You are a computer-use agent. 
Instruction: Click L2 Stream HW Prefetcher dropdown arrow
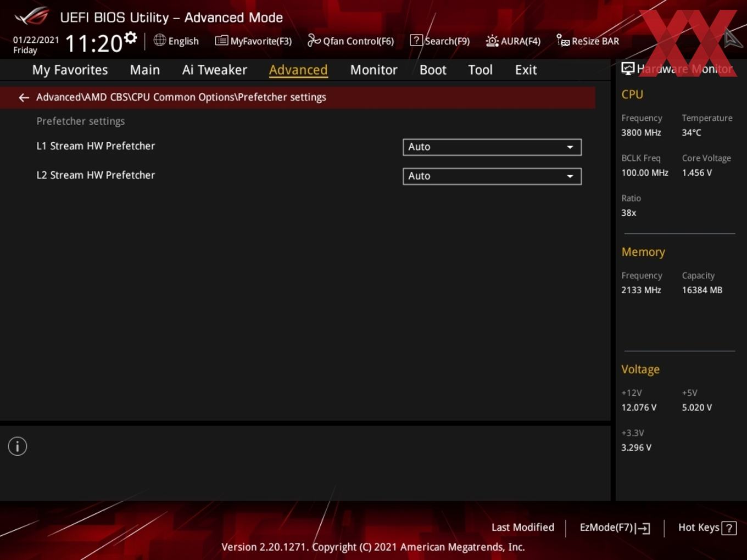click(x=570, y=176)
